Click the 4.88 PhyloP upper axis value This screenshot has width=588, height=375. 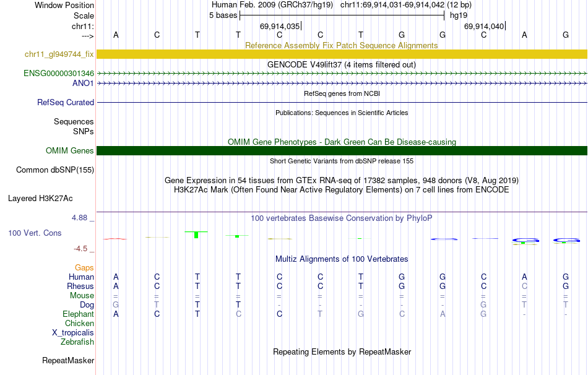pos(79,218)
